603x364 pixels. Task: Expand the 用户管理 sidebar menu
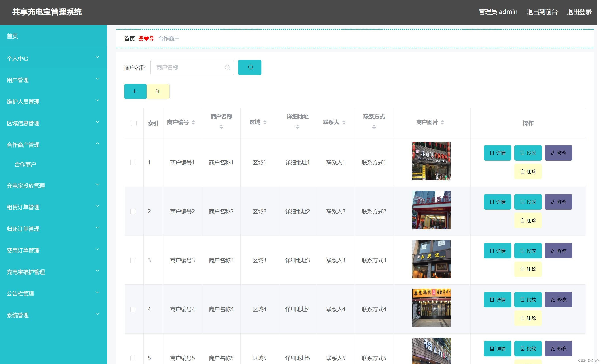pos(53,80)
